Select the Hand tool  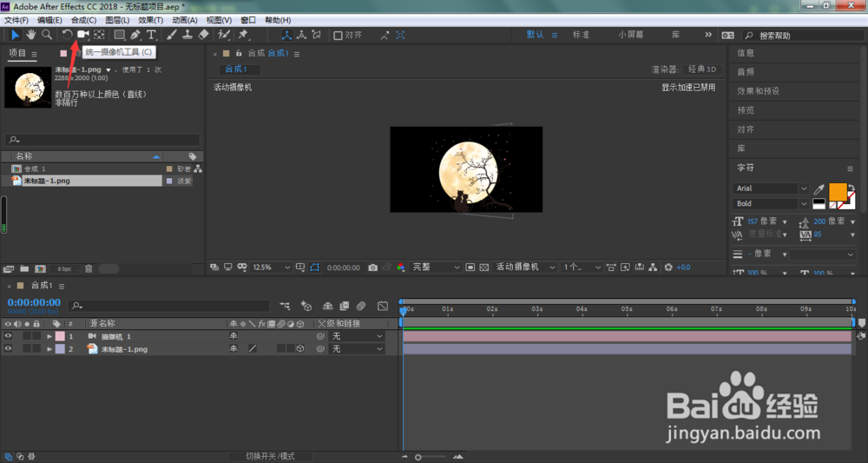pos(31,35)
